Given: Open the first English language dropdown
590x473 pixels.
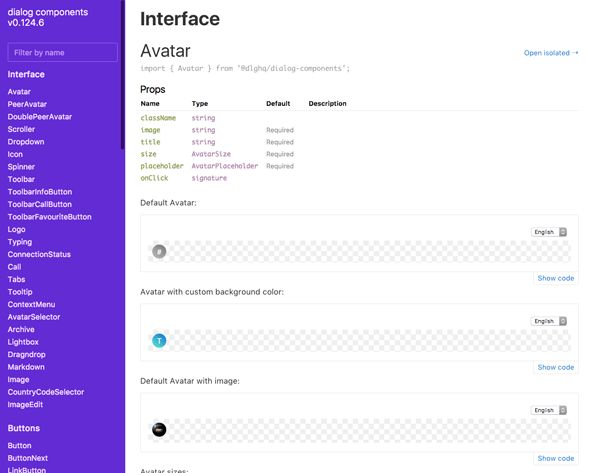Looking at the screenshot, I should [549, 232].
